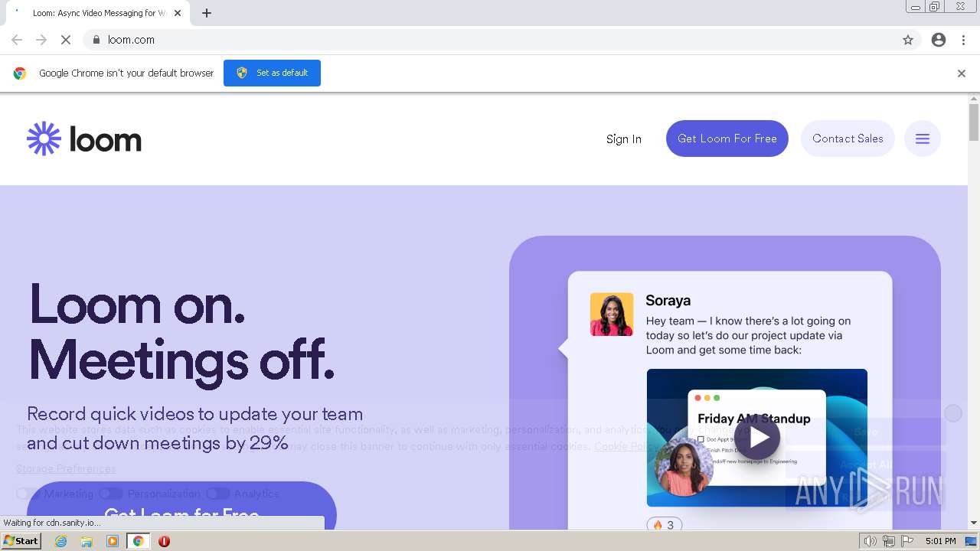Open a new tab with the plus button
Screen dimensions: 980x551
pyautogui.click(x=207, y=13)
